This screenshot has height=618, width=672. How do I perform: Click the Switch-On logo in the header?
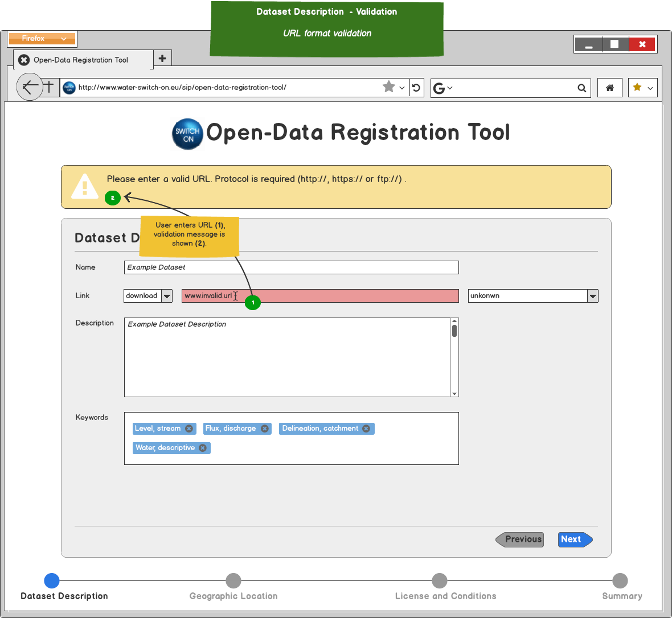tap(188, 134)
